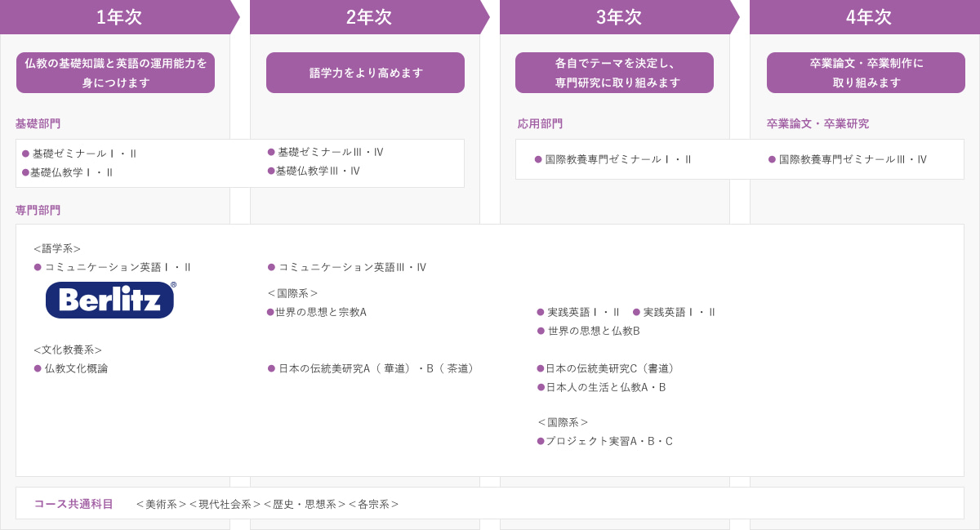This screenshot has height=530, width=980.
Task: Click the Berlitz logo
Action: click(x=110, y=300)
